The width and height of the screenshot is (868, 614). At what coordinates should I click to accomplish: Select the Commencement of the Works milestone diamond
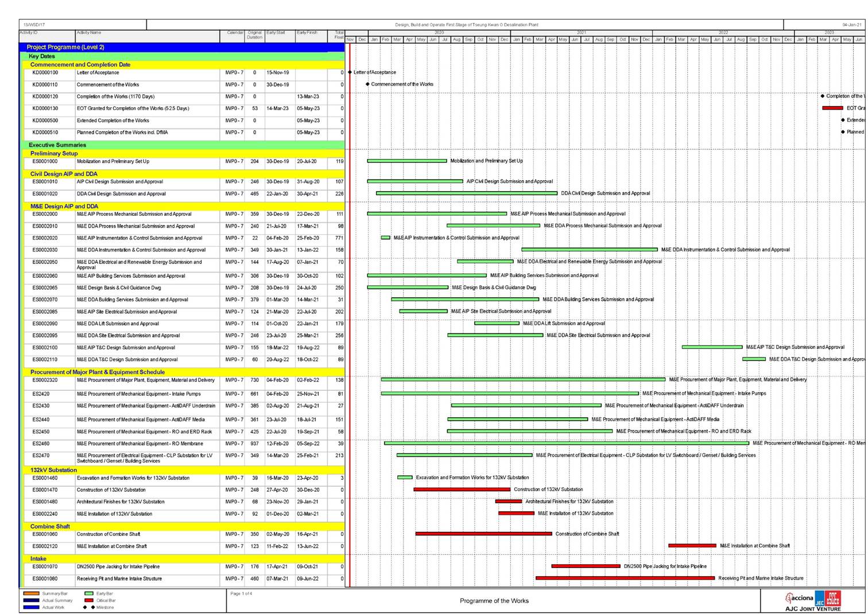click(x=367, y=84)
